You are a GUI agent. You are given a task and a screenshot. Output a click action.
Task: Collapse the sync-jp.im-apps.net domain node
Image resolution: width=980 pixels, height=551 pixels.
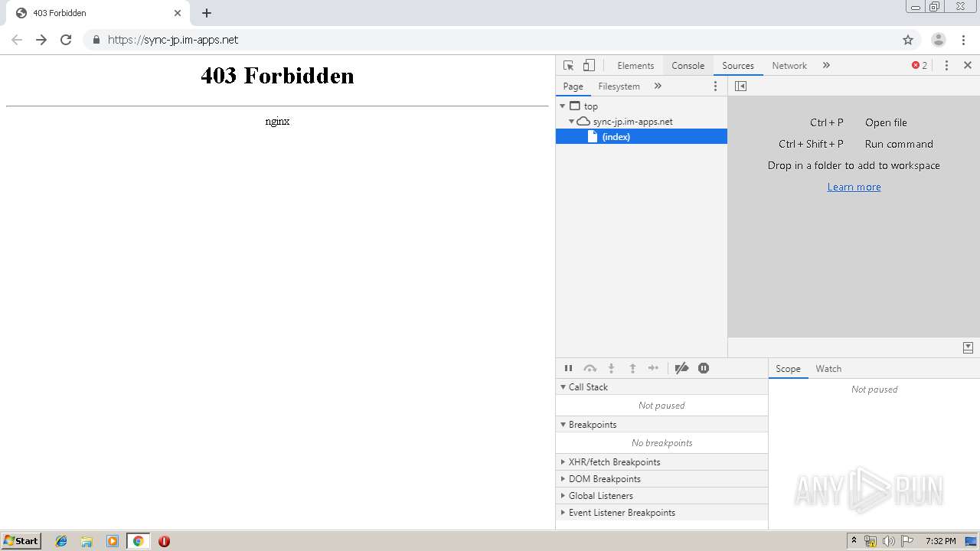(571, 122)
